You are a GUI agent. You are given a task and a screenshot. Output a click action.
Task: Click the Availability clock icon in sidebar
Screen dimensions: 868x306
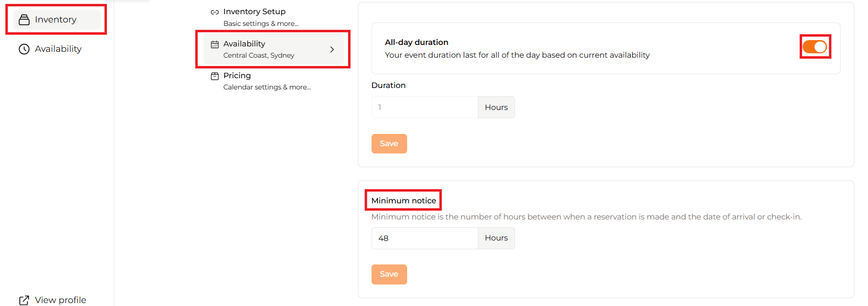[24, 49]
